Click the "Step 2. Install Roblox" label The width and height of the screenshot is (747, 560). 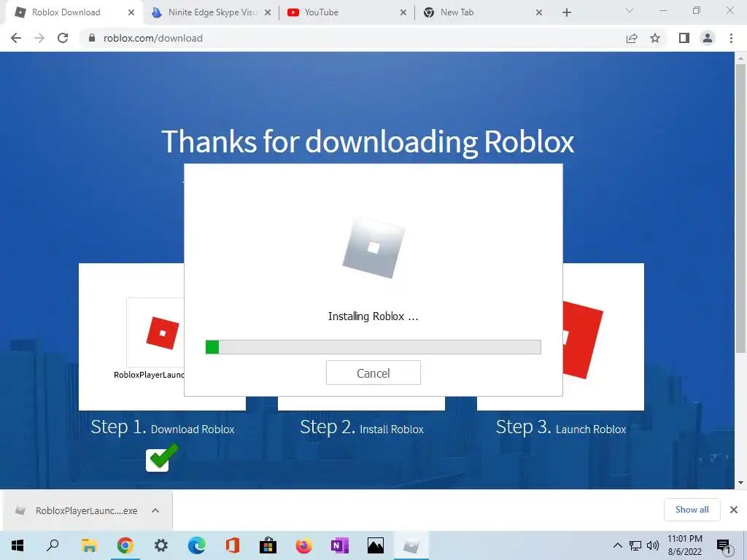(x=362, y=427)
